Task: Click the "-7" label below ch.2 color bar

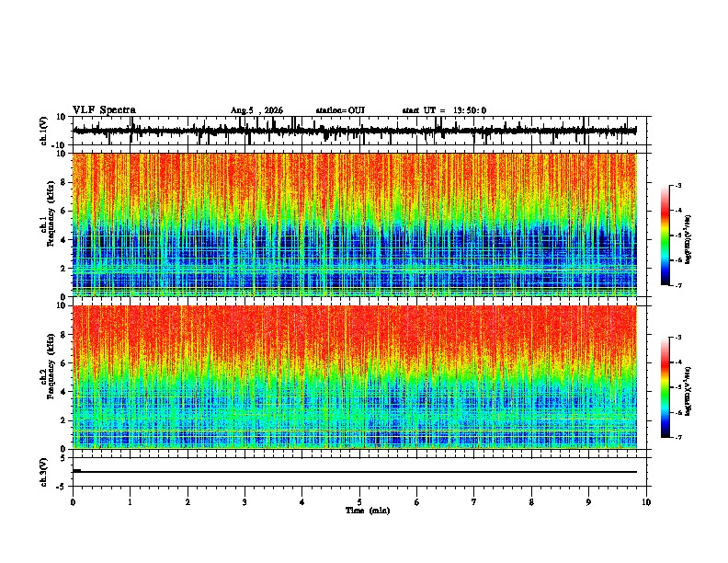Action: point(677,438)
